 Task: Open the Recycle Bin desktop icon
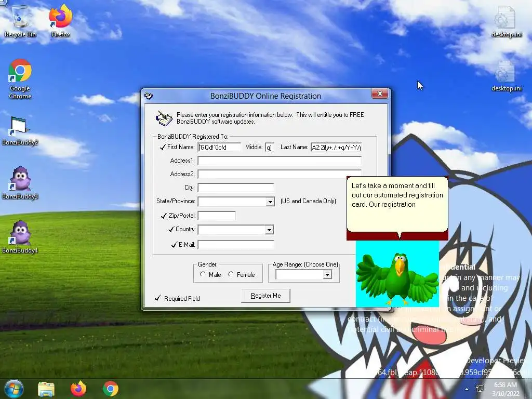(20, 21)
